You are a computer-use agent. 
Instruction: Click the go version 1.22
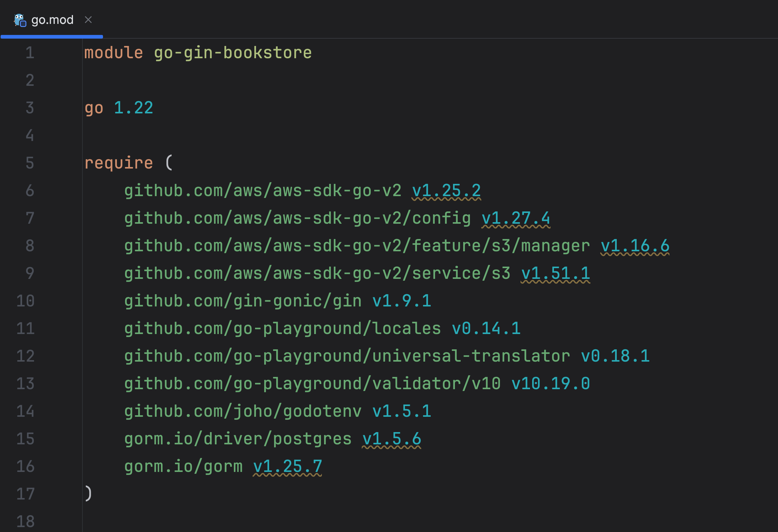tap(133, 108)
